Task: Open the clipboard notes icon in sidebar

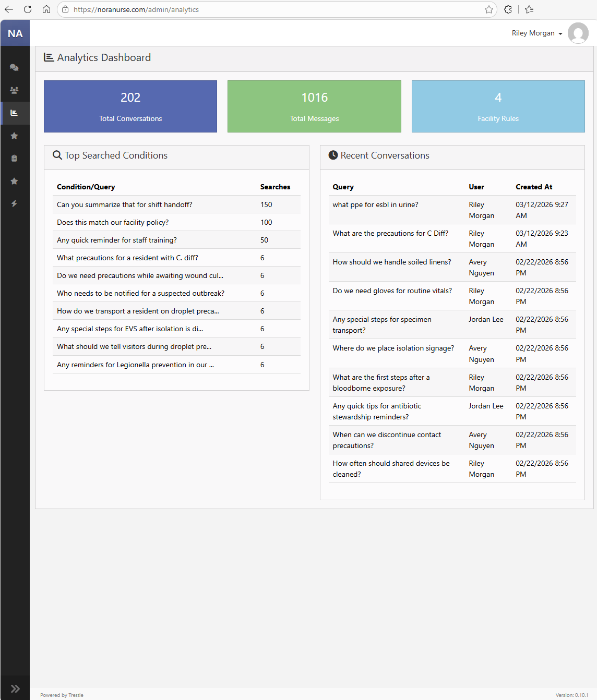Action: (15, 158)
